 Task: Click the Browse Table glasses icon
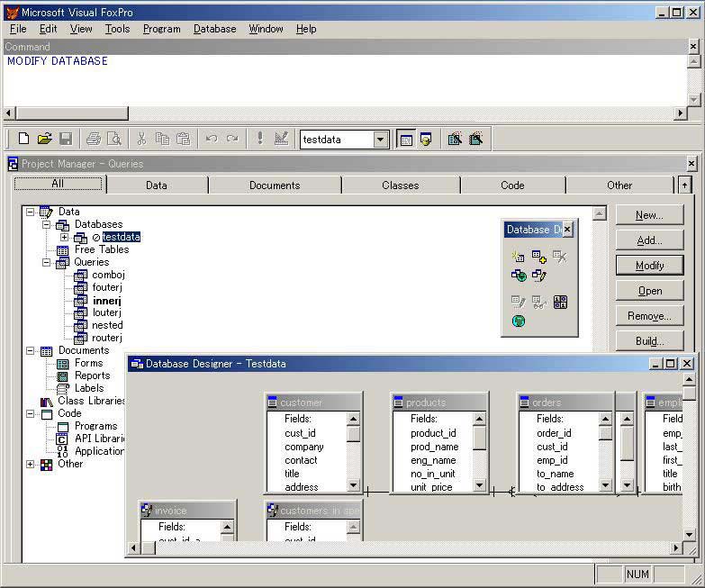click(539, 302)
